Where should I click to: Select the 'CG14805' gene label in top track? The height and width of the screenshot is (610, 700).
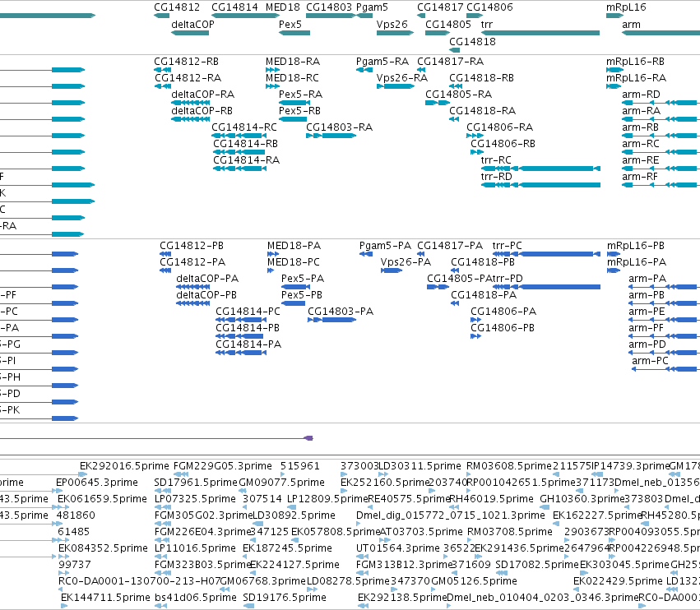448,24
